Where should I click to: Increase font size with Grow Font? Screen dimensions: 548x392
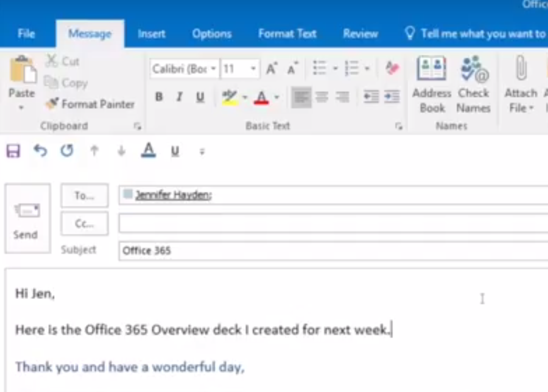click(x=272, y=68)
